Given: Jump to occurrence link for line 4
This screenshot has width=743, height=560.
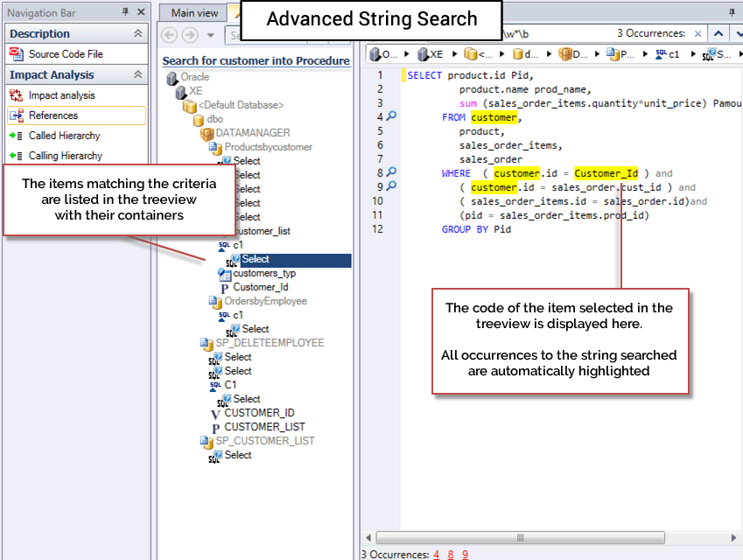Looking at the screenshot, I should tap(436, 554).
